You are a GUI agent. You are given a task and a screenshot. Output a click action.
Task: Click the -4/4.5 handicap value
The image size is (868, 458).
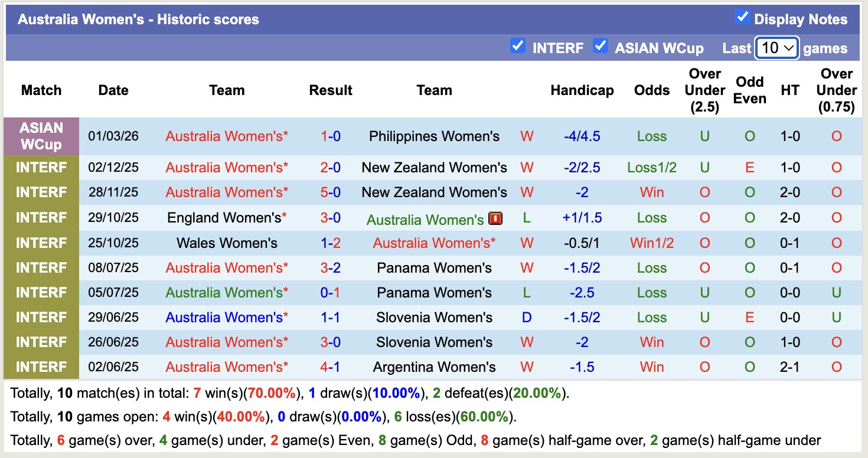pyautogui.click(x=582, y=136)
